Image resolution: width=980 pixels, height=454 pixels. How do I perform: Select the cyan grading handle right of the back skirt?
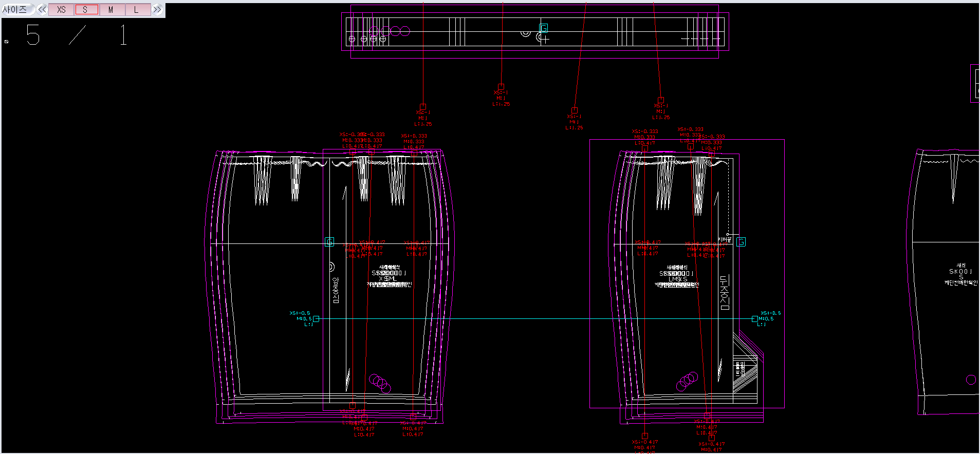(x=754, y=319)
